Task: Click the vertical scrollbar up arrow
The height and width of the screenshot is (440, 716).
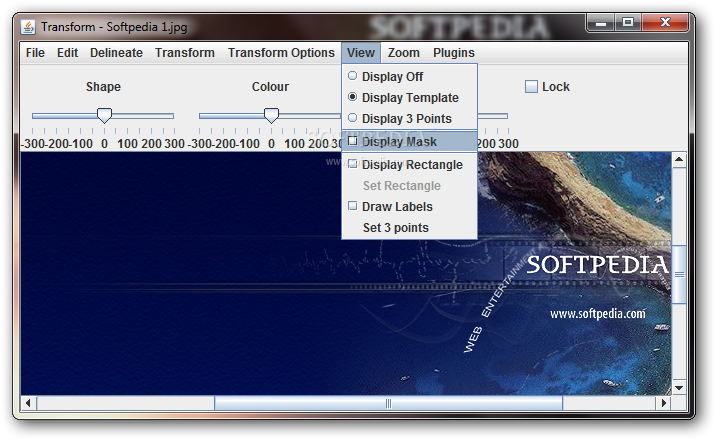Action: tap(679, 160)
